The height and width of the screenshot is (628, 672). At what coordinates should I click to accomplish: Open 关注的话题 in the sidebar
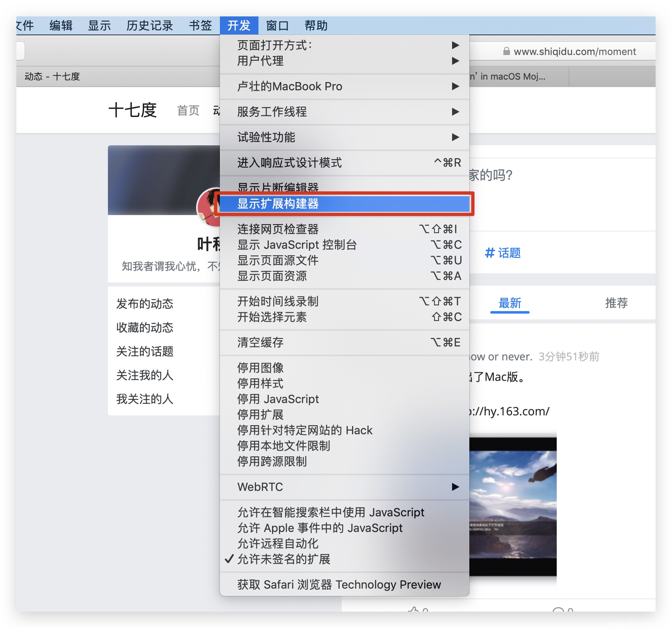coord(144,351)
